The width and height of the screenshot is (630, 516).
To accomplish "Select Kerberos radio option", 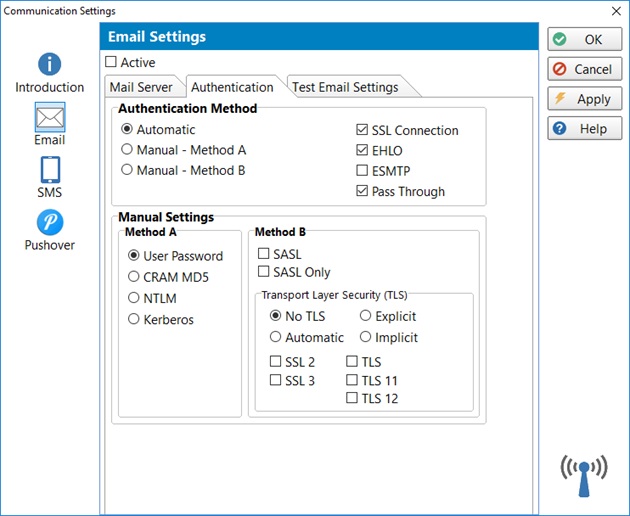I will (x=134, y=319).
